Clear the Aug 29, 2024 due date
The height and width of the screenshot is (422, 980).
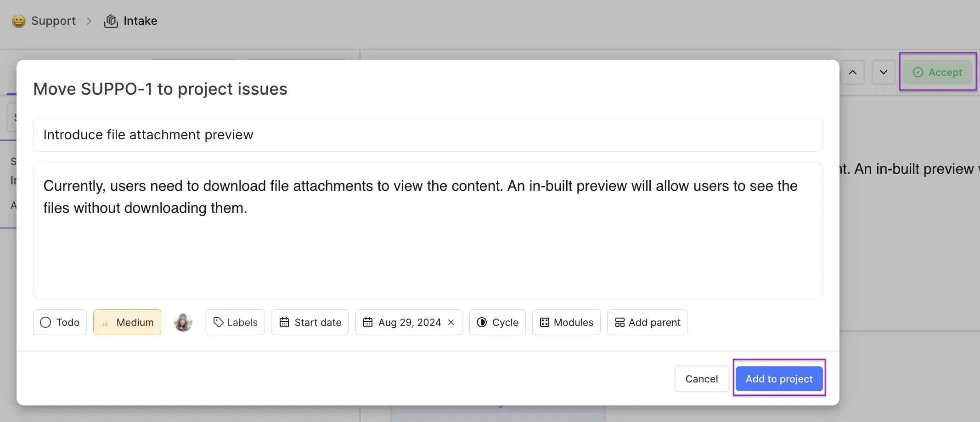(451, 322)
